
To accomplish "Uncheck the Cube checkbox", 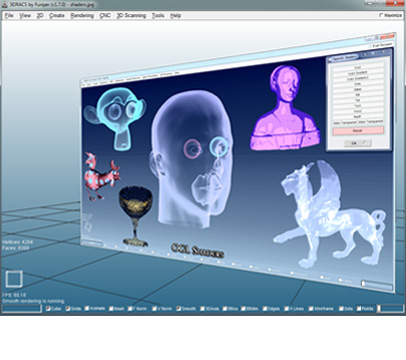I will [48, 309].
